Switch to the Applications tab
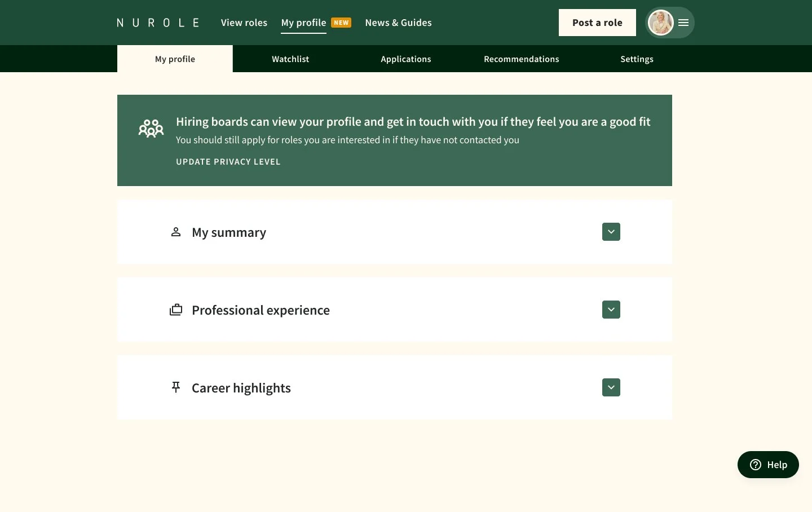The width and height of the screenshot is (812, 512). coord(406,59)
